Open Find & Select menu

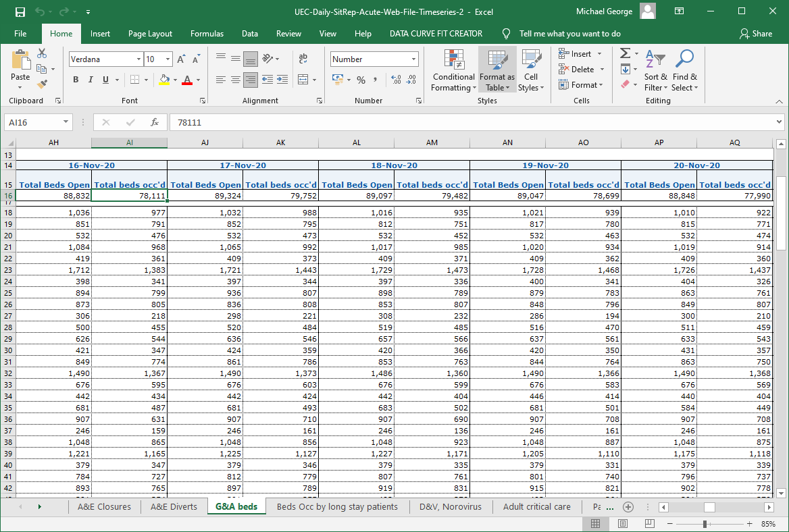point(685,70)
